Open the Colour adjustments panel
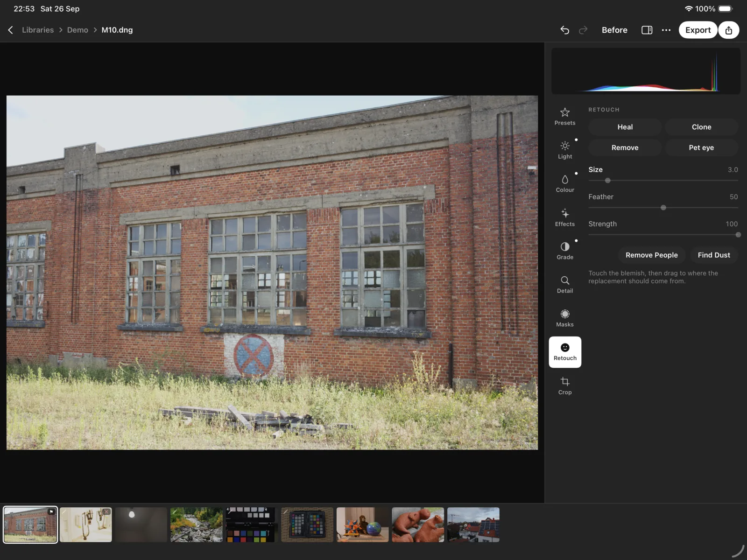The width and height of the screenshot is (747, 560). coord(565,184)
